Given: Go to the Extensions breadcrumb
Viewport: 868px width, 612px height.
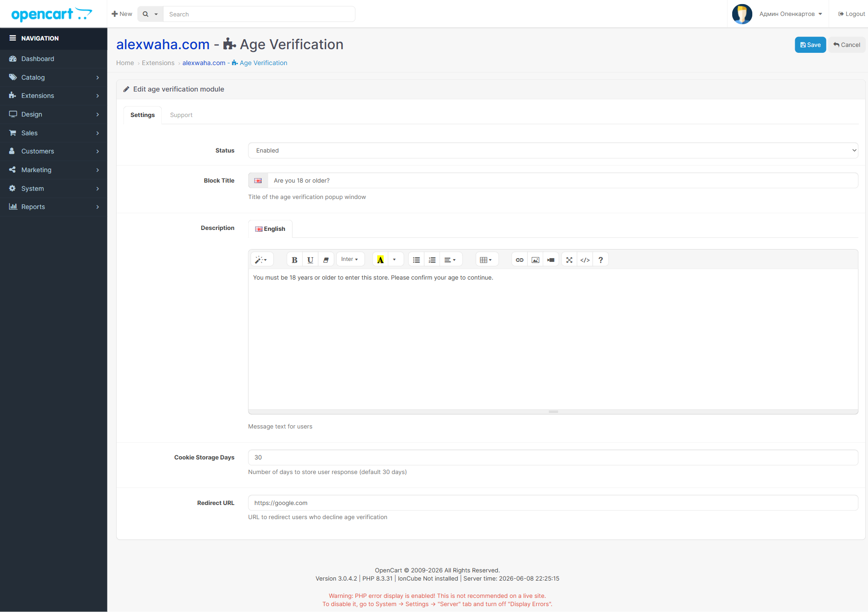Looking at the screenshot, I should 158,63.
